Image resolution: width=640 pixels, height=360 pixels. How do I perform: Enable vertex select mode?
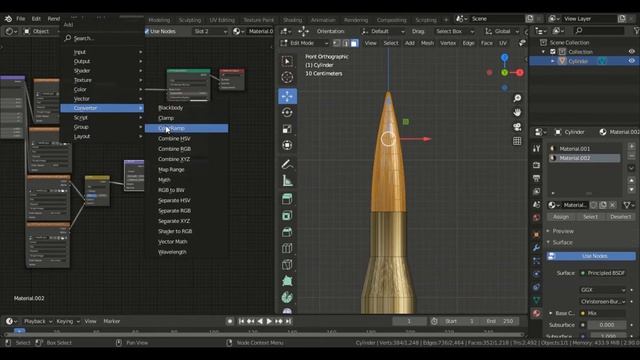[x=337, y=43]
